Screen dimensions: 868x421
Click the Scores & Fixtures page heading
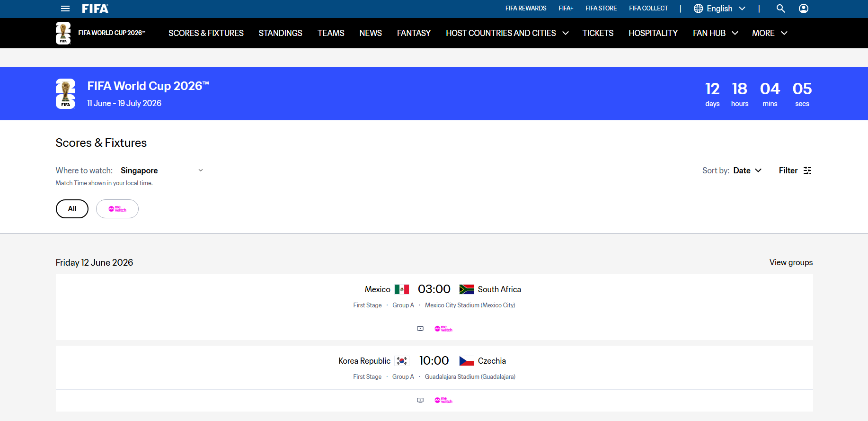pos(101,143)
